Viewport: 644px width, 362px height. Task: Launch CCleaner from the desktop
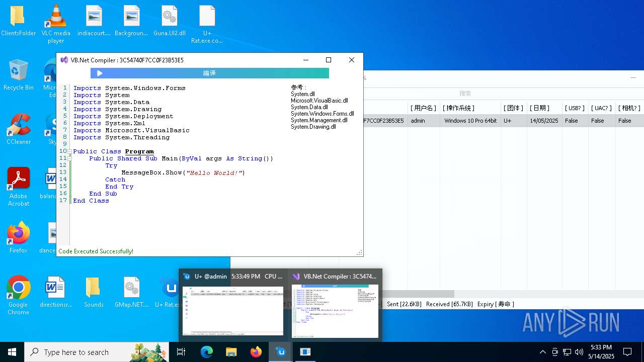point(18,129)
